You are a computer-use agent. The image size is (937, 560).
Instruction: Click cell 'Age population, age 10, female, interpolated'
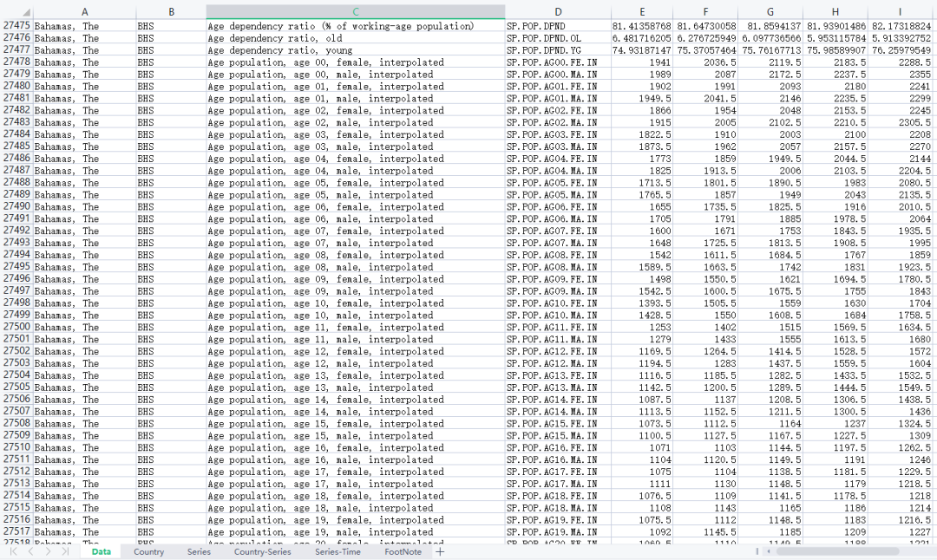(x=356, y=303)
